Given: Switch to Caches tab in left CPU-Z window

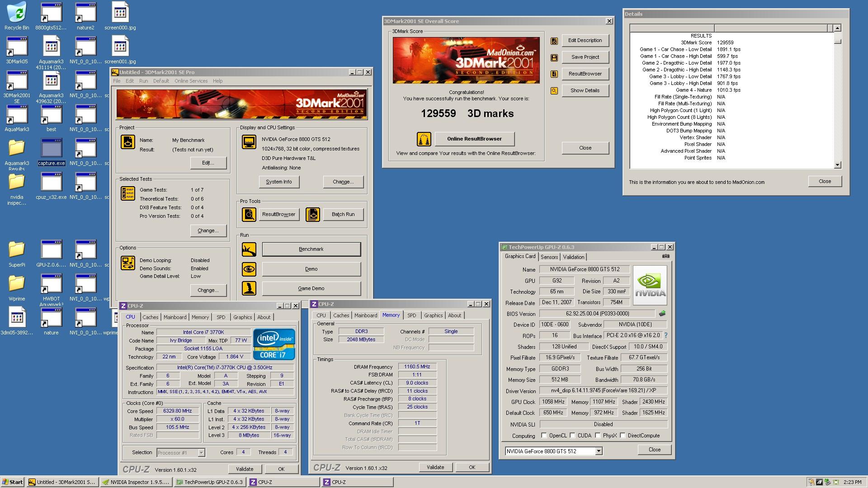Looking at the screenshot, I should (151, 317).
